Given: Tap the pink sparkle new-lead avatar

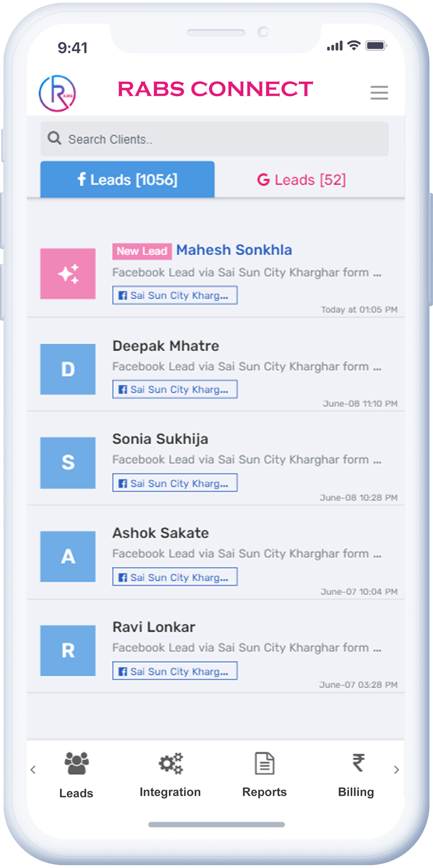Looking at the screenshot, I should [x=68, y=273].
